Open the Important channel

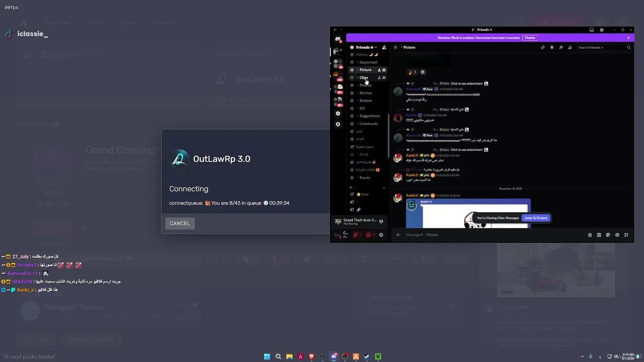pos(368,62)
